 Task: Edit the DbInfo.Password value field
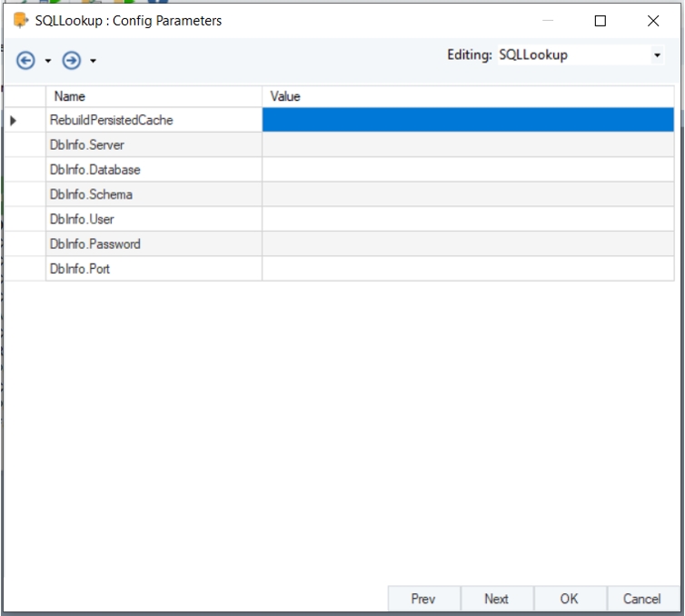[468, 243]
